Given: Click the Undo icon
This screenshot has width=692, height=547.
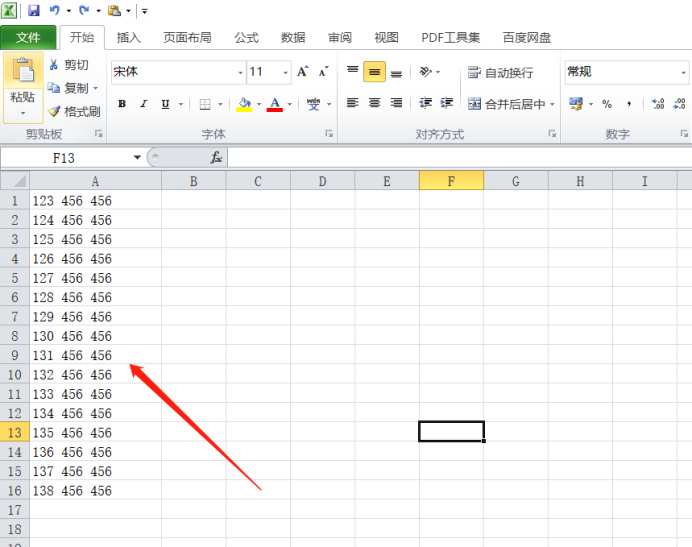Looking at the screenshot, I should point(55,10).
